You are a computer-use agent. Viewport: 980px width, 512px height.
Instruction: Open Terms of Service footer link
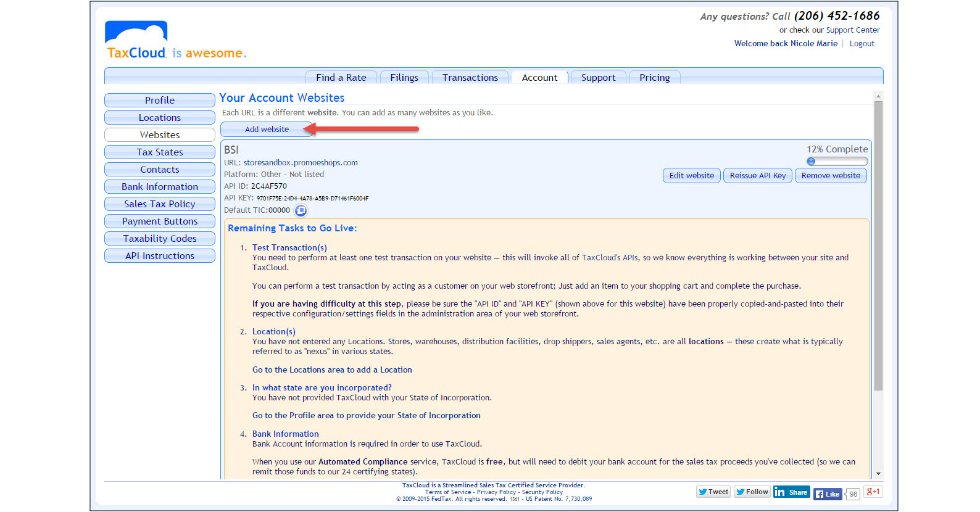[x=448, y=492]
